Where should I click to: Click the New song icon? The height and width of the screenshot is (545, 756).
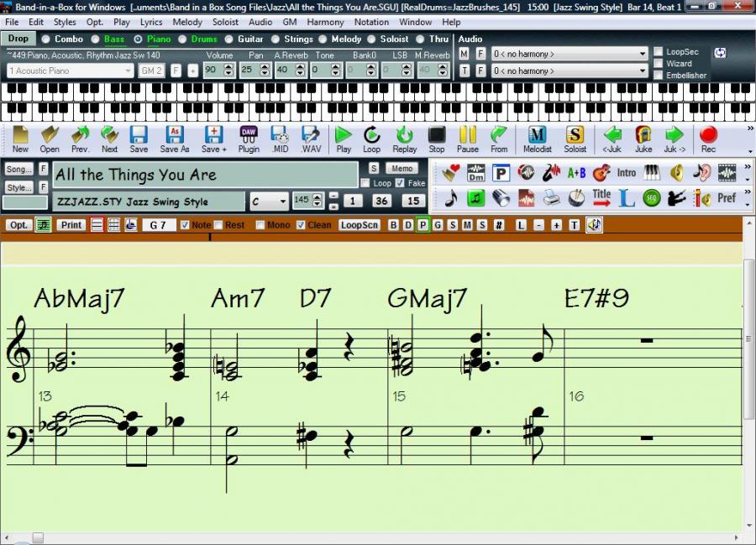[x=20, y=139]
